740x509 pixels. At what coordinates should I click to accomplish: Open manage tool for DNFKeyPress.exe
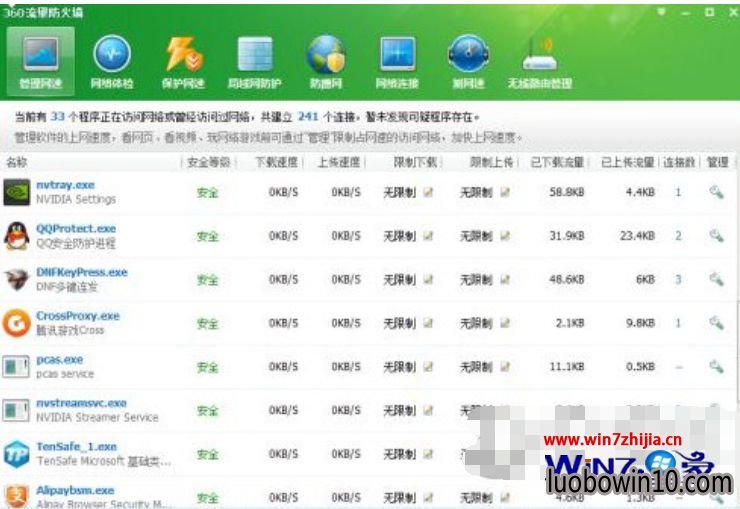pos(716,279)
